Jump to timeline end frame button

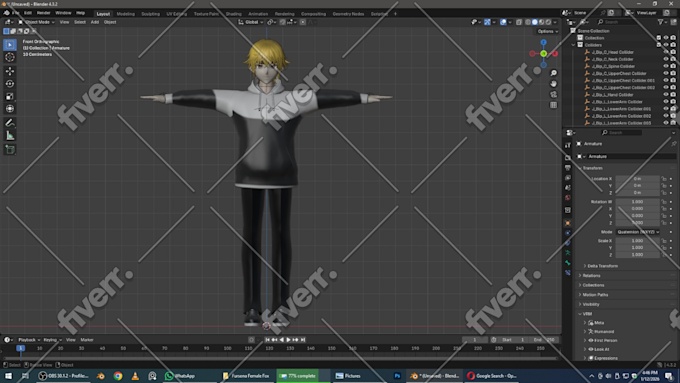point(303,340)
